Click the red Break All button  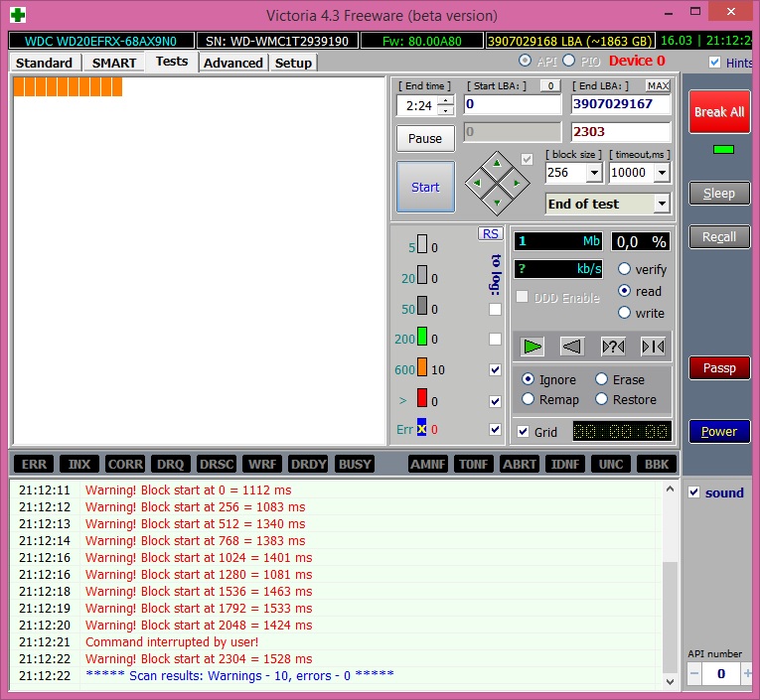[x=719, y=112]
